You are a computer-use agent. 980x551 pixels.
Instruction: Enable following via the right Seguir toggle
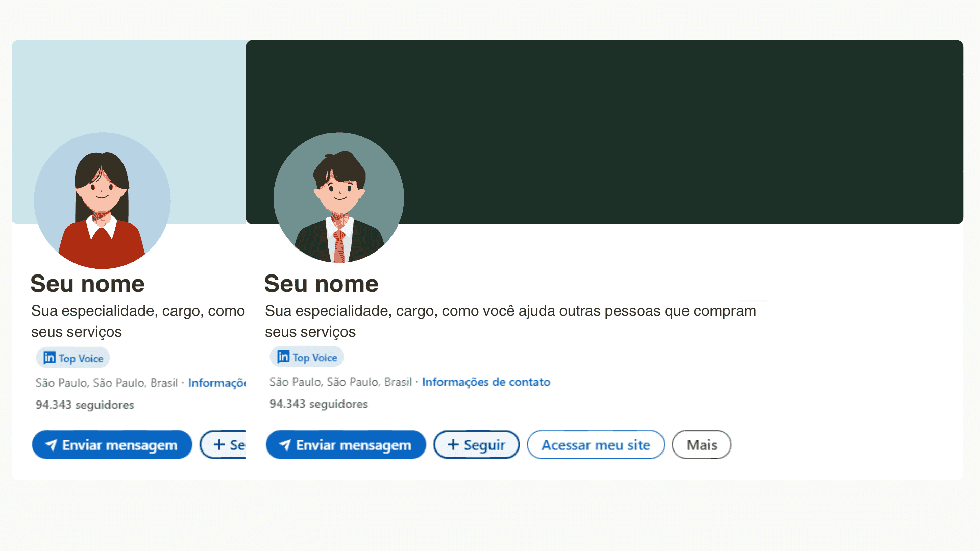tap(476, 444)
